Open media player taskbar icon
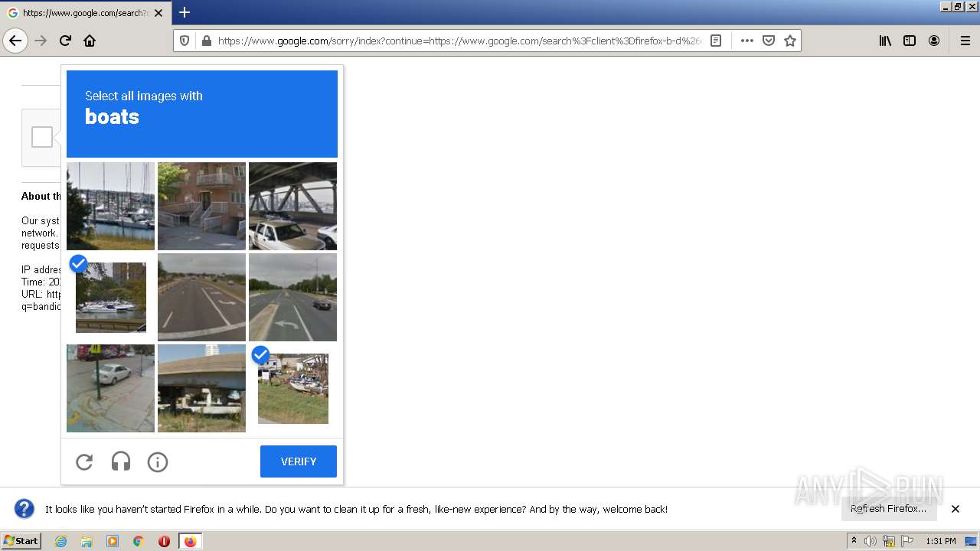Screen dimensions: 980x551 pos(113,541)
